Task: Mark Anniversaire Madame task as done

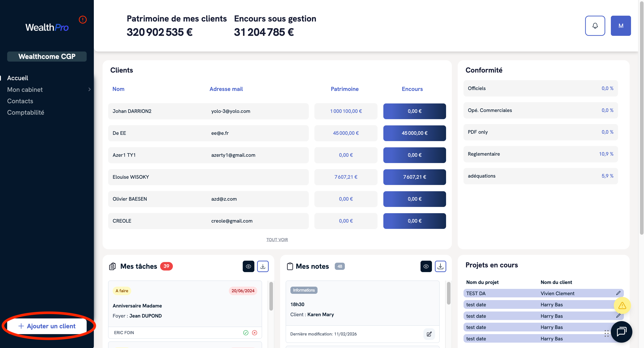Action: click(x=245, y=333)
